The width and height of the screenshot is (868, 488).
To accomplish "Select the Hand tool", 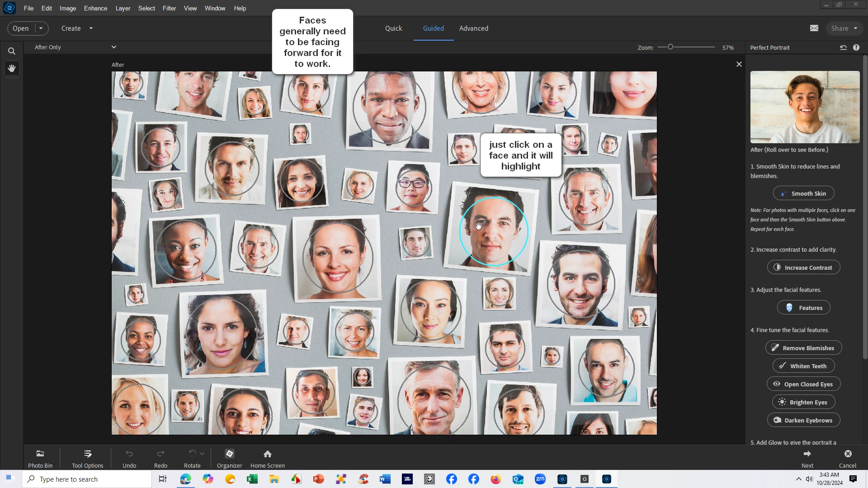I will (x=12, y=68).
